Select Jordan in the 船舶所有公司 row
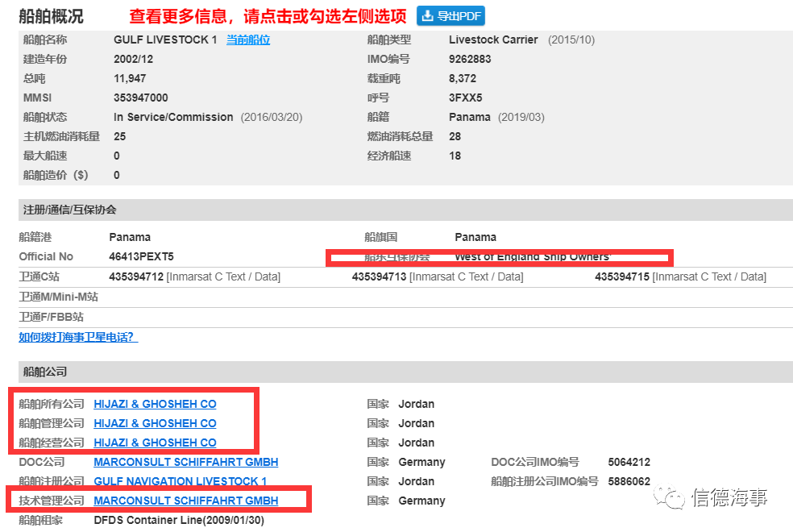 point(416,404)
